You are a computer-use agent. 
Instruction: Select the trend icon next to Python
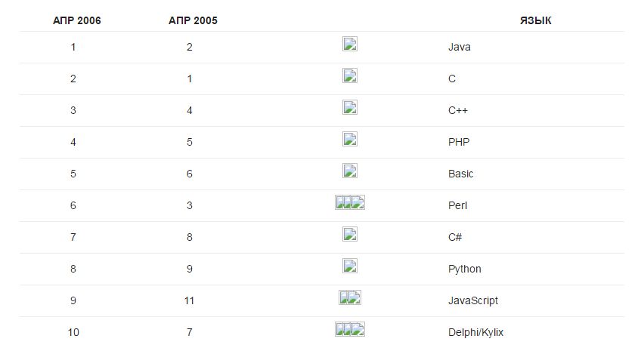coord(350,266)
